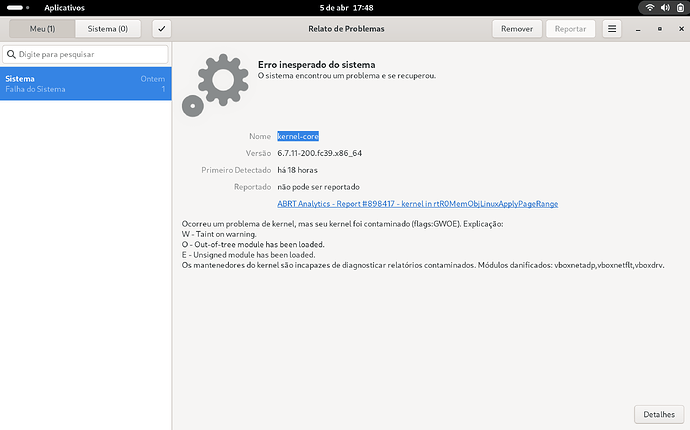Open the Detalhes button
Image resolution: width=690 pixels, height=430 pixels.
[659, 414]
